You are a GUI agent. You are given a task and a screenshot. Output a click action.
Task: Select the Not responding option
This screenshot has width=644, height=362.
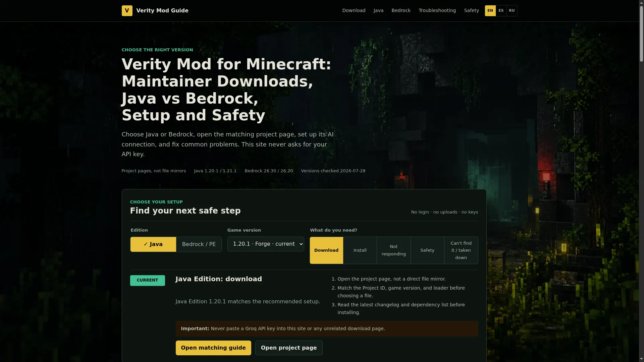393,250
